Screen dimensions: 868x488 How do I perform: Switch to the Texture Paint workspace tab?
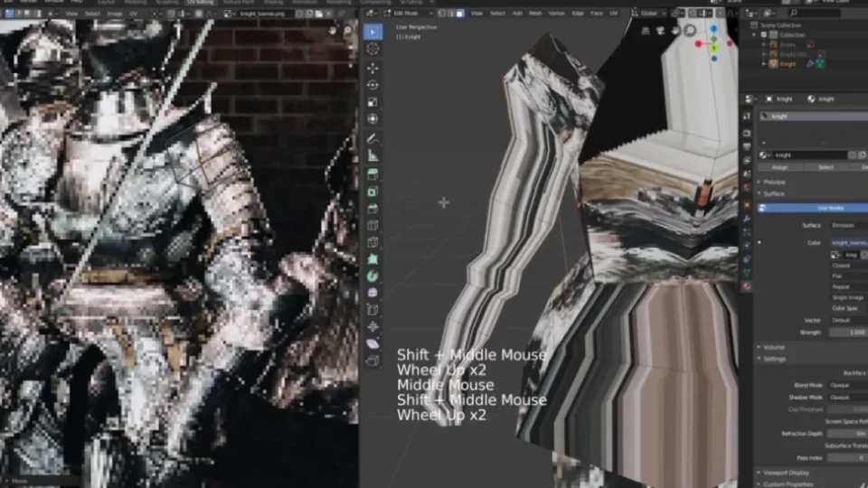(239, 2)
